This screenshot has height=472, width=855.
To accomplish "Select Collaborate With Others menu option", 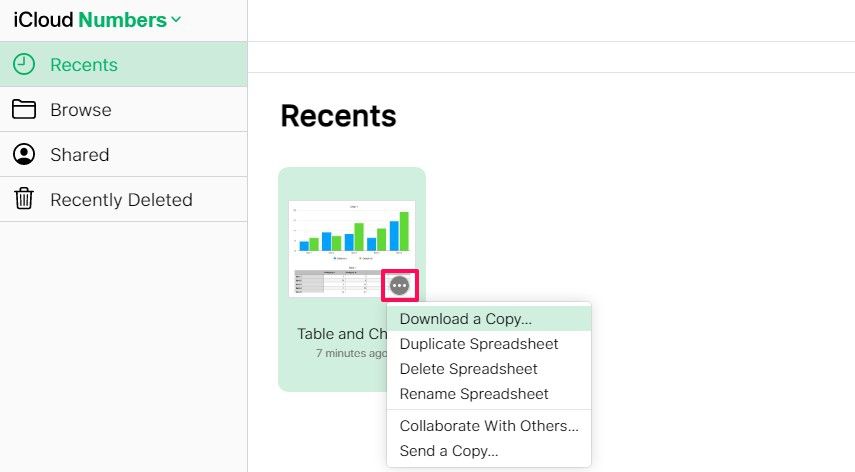I will click(x=489, y=426).
